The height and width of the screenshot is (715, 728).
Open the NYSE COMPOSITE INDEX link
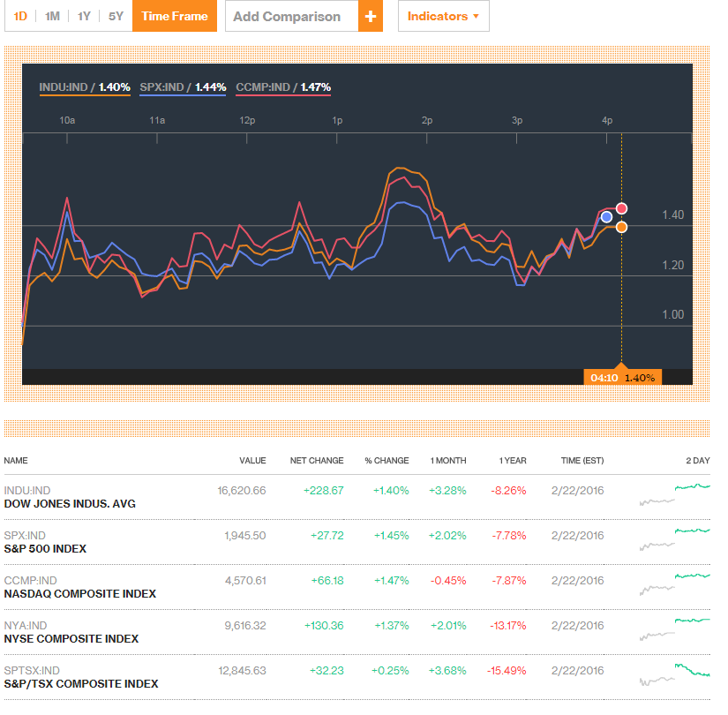click(71, 639)
